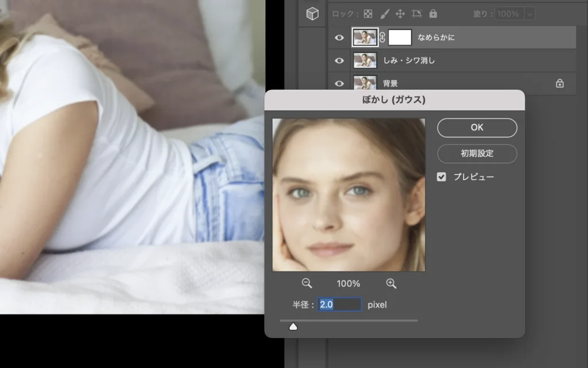This screenshot has width=588, height=368.
Task: Click the 半径 radius input field
Action: pyautogui.click(x=340, y=305)
